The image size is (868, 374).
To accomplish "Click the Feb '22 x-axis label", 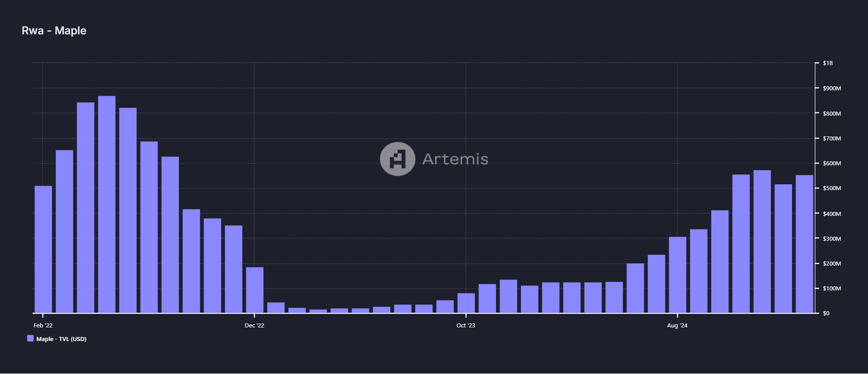I will (43, 325).
